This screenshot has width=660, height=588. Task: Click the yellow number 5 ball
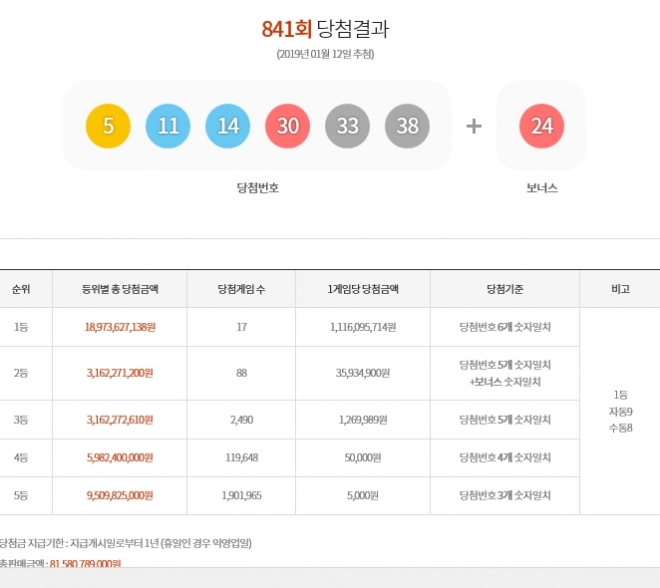109,126
